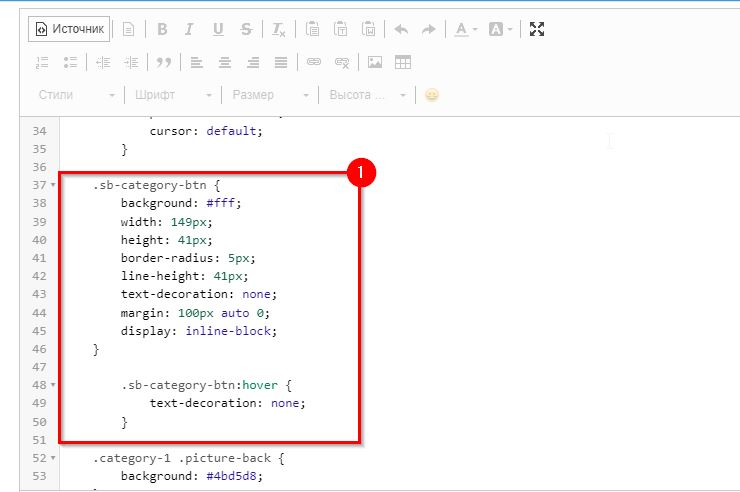This screenshot has height=492, width=740.
Task: Toggle Underline formatting
Action: [218, 30]
